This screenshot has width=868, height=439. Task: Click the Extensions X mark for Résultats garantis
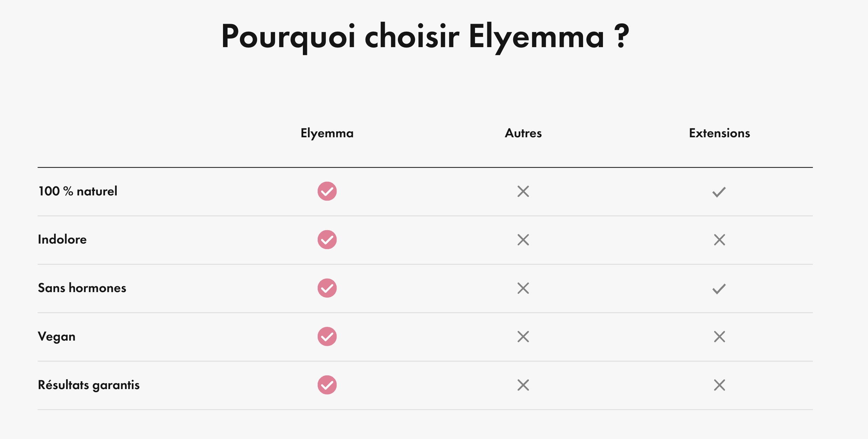pos(719,385)
